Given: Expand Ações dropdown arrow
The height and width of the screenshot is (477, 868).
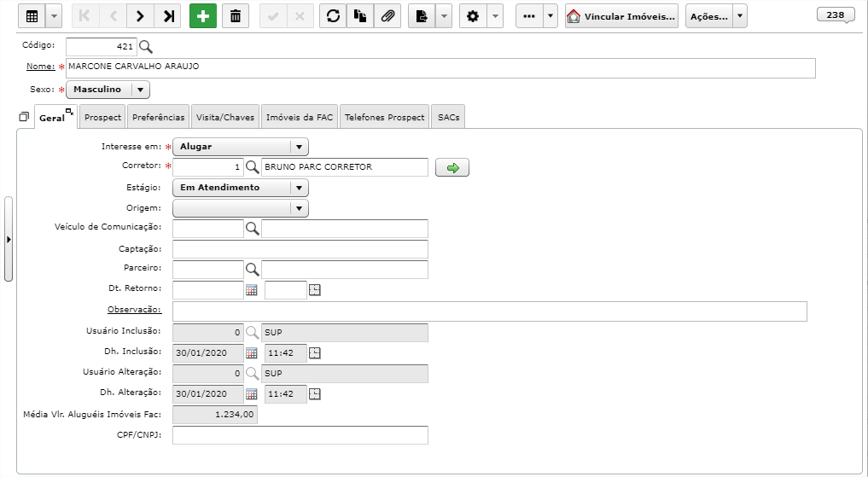Looking at the screenshot, I should coord(740,16).
